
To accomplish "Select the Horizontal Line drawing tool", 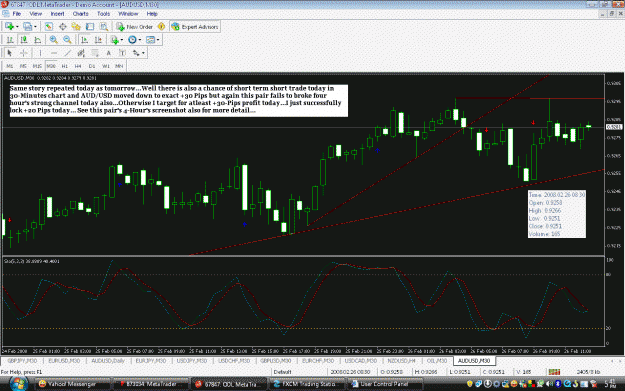I will [x=54, y=53].
